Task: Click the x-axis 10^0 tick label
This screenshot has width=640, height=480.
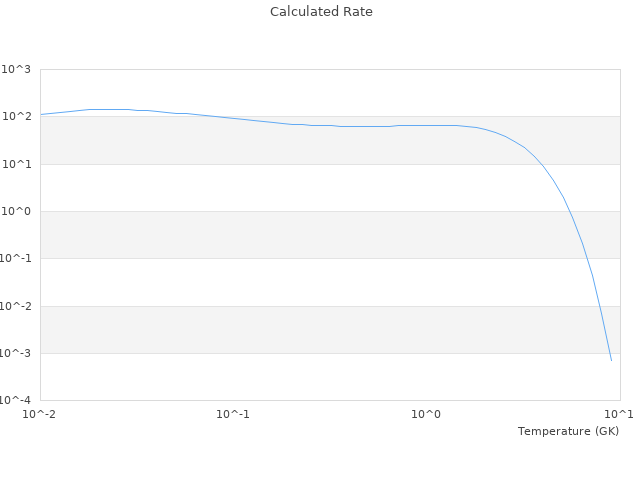Action: click(427, 414)
